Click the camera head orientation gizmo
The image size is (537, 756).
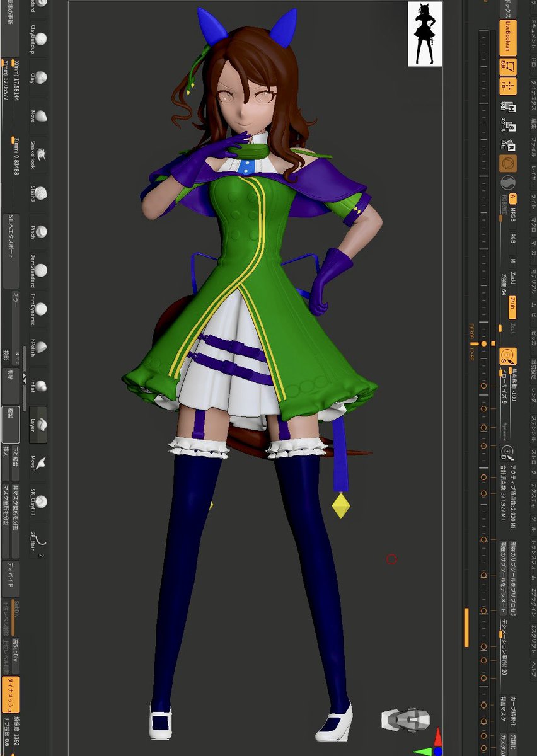406,719
